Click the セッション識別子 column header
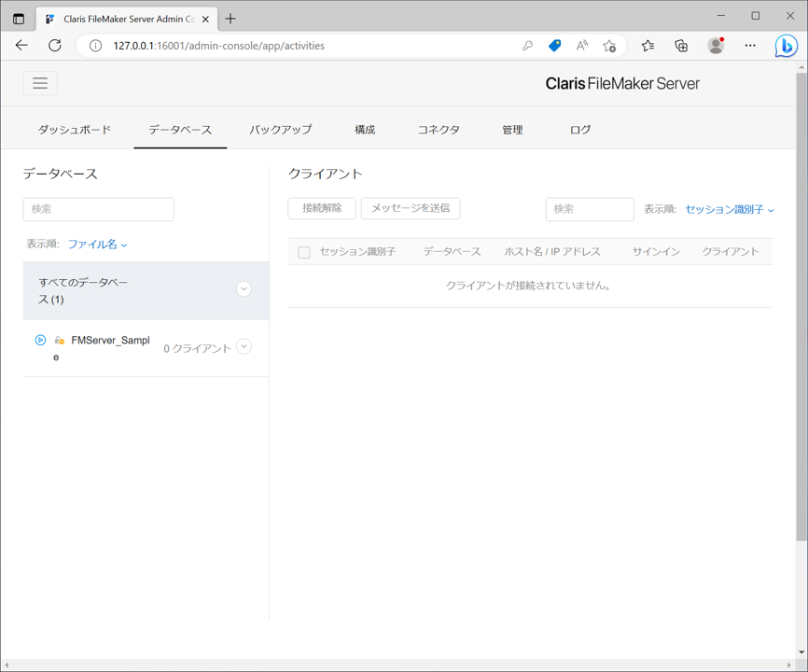 [357, 251]
